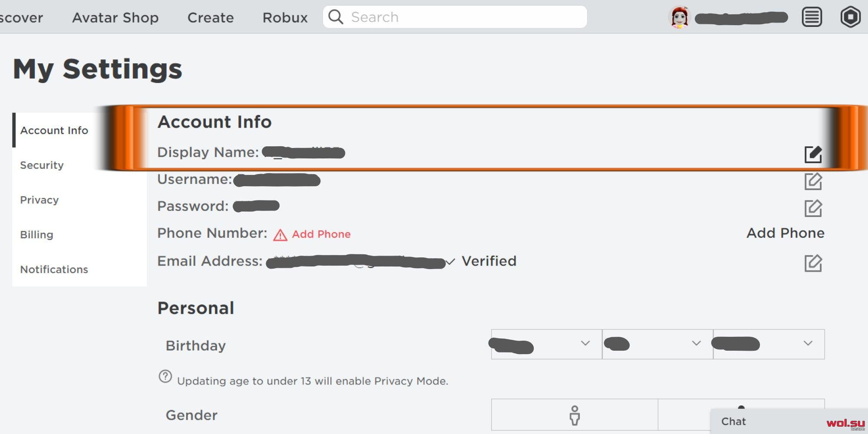
Task: Open the Robux hexagon icon in header
Action: tap(850, 17)
